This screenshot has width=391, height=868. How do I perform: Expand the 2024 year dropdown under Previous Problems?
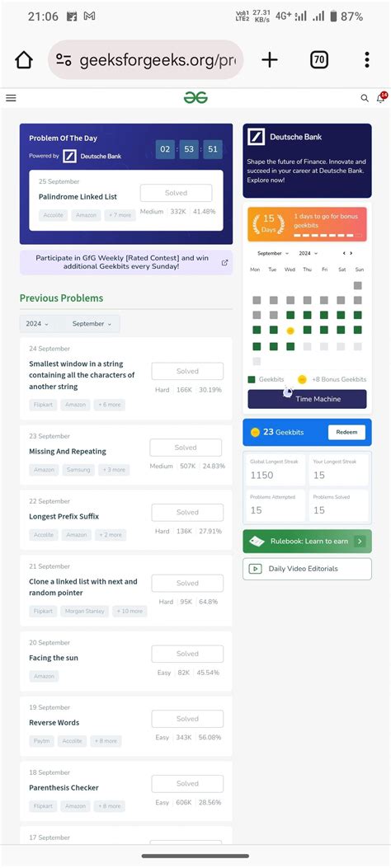[x=37, y=324]
